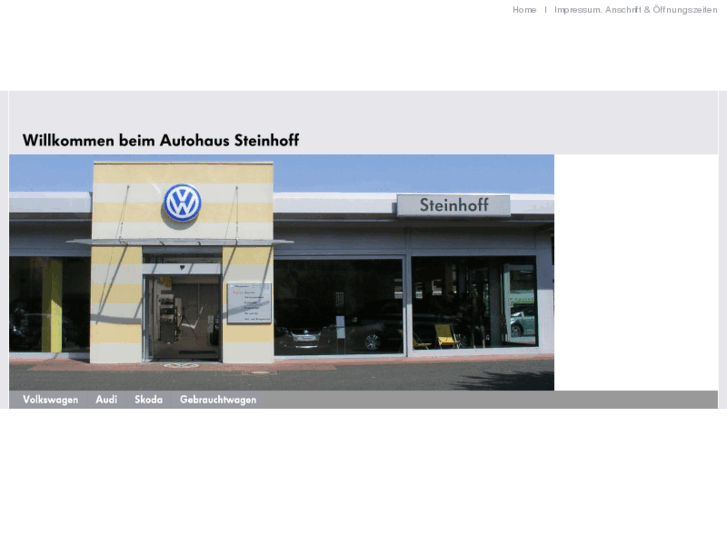Click the heading Willkommen beim Autohaus Steinhoff
This screenshot has width=727, height=545.
[161, 140]
